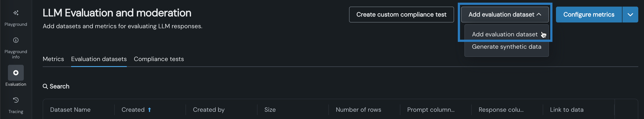Select the Evaluation star icon
This screenshot has width=644, height=119.
point(16,73)
